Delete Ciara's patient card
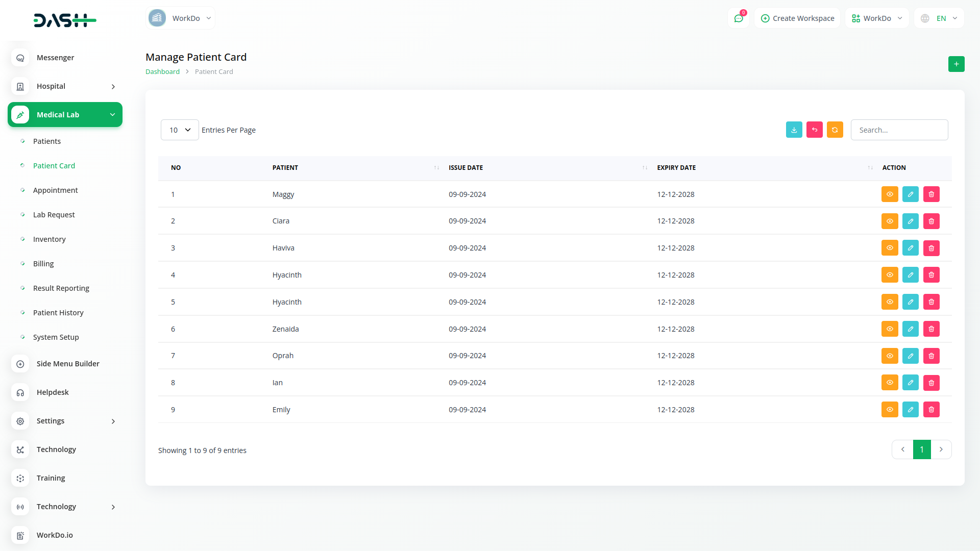 [x=931, y=221]
